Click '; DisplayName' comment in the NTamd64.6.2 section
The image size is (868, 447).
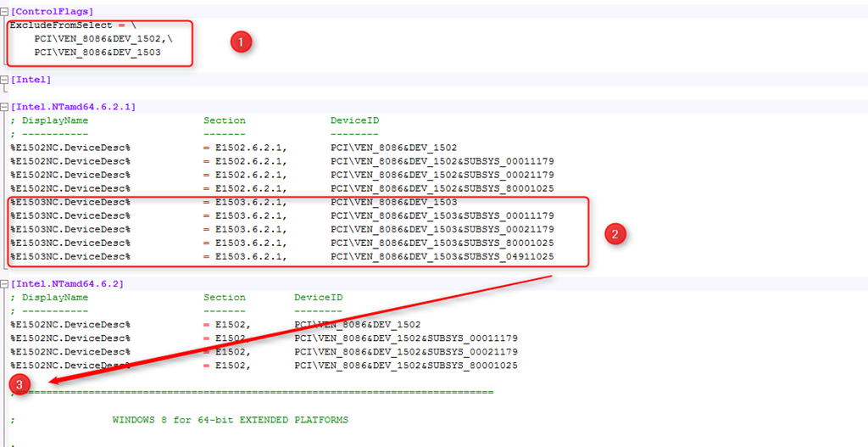pos(49,298)
